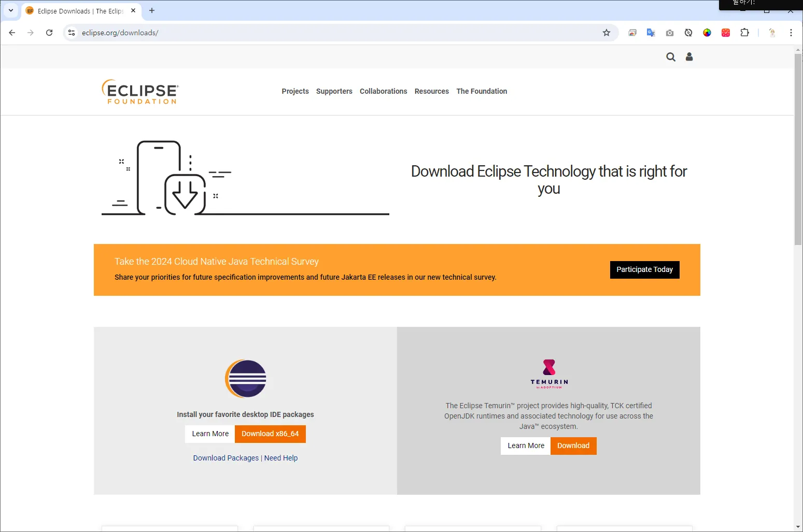Click the scrollbar up arrow
The width and height of the screenshot is (803, 532).
(798, 50)
